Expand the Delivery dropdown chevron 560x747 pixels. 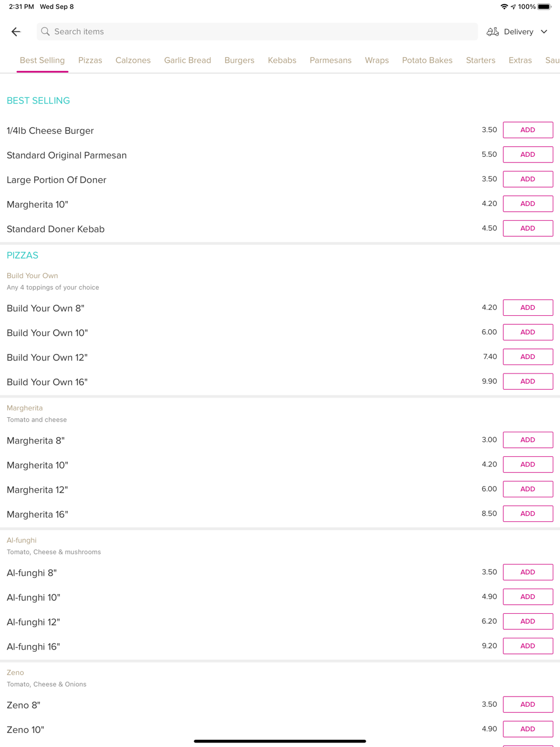coord(544,32)
